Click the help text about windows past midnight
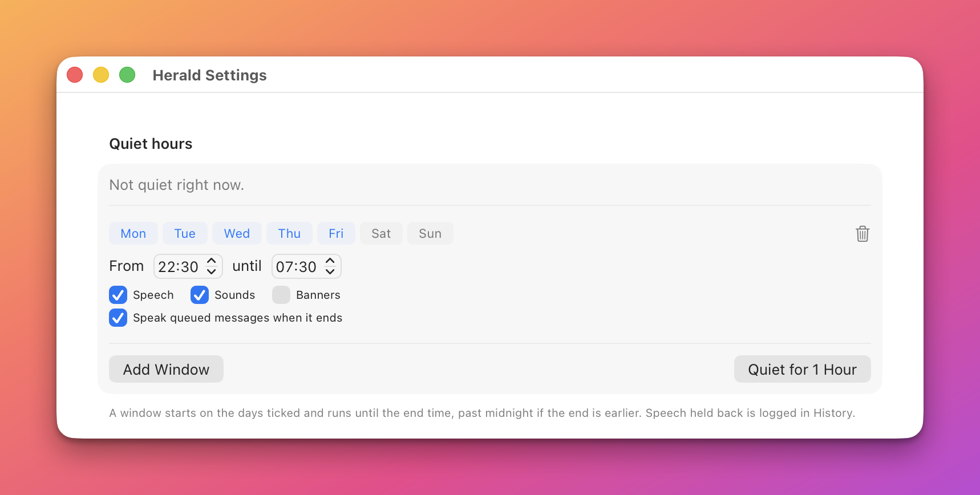The width and height of the screenshot is (980, 495). 482,413
